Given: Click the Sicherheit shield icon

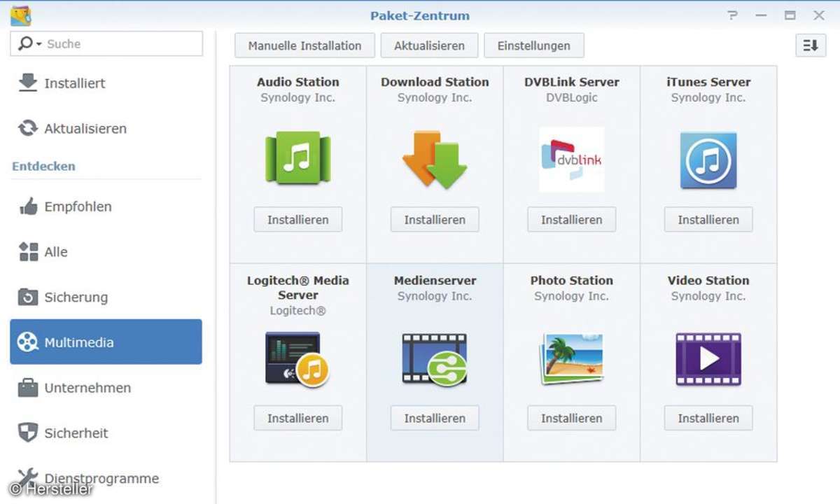Looking at the screenshot, I should coord(28,433).
